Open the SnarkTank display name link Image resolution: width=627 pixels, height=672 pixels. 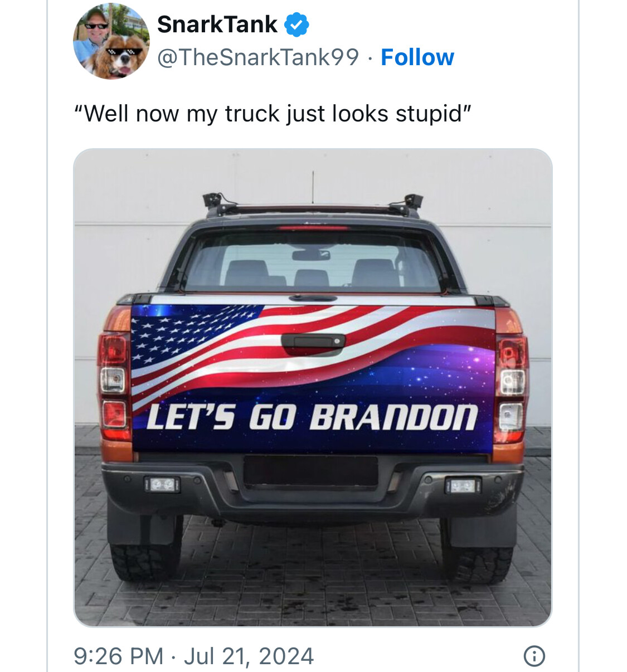[x=217, y=25]
